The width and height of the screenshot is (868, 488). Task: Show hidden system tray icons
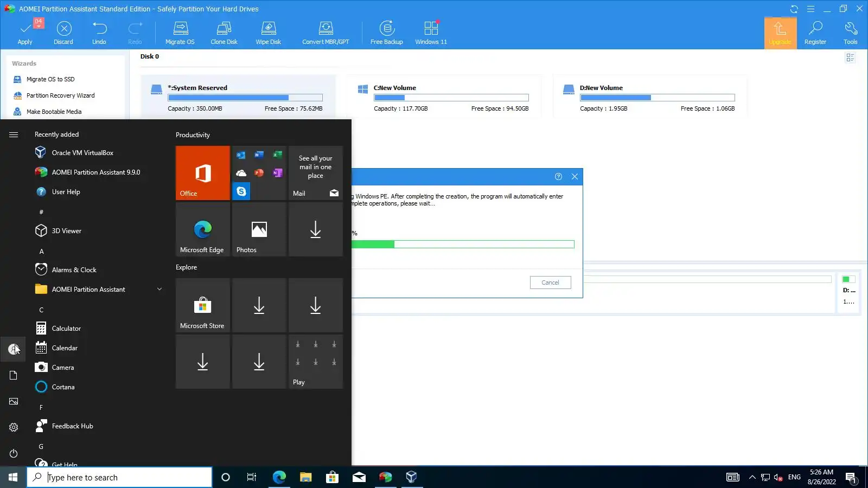[752, 477]
